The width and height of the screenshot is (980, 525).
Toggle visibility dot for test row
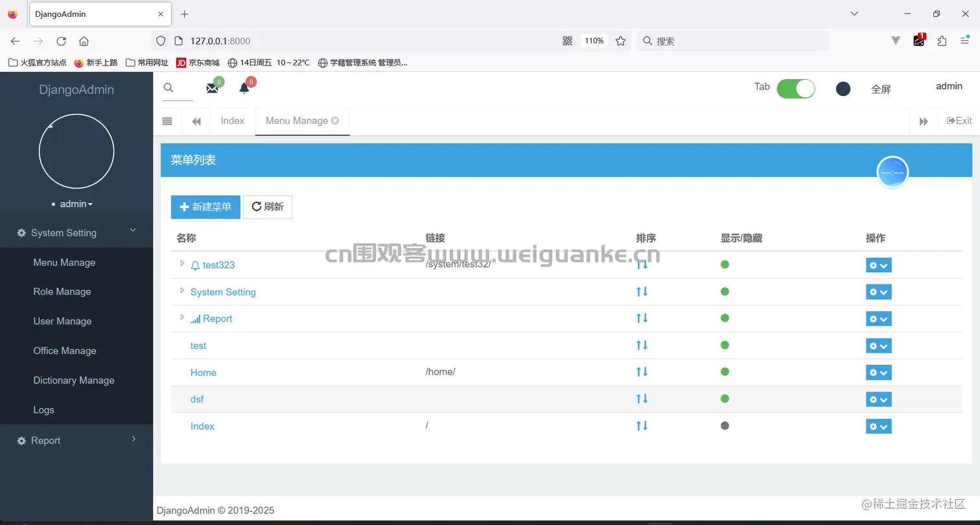[725, 345]
